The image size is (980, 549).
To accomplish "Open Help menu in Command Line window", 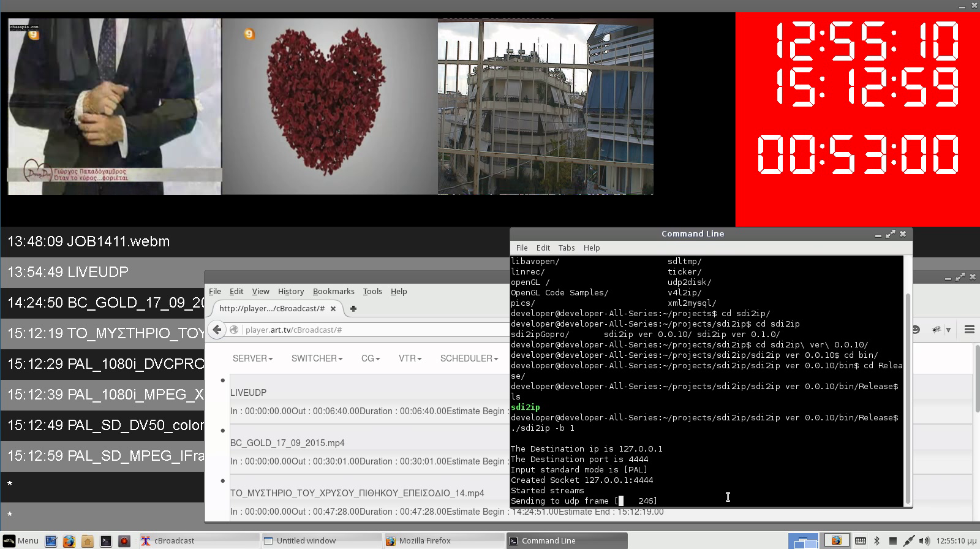I will pyautogui.click(x=592, y=248).
